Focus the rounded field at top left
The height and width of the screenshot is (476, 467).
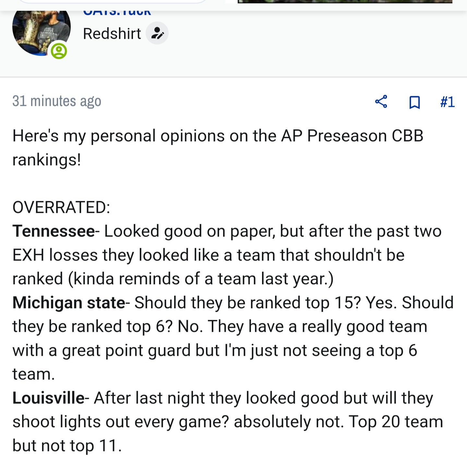coord(113,2)
